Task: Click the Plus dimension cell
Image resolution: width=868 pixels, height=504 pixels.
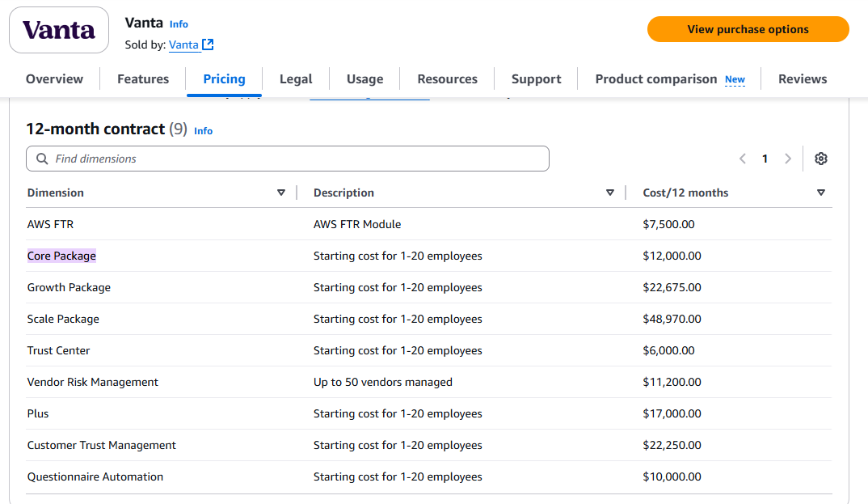Action: tap(38, 413)
